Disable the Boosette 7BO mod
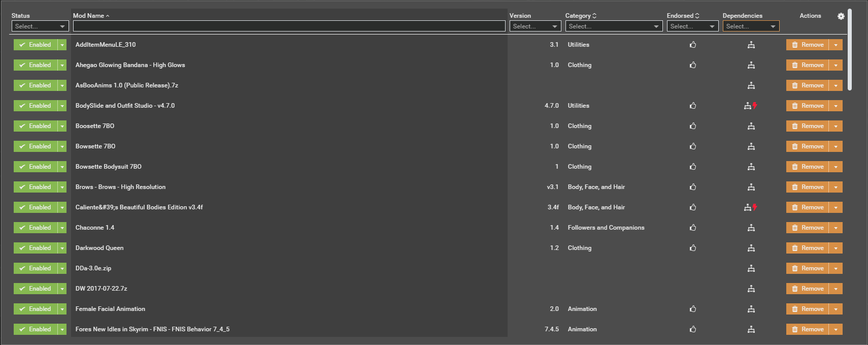 tap(35, 126)
